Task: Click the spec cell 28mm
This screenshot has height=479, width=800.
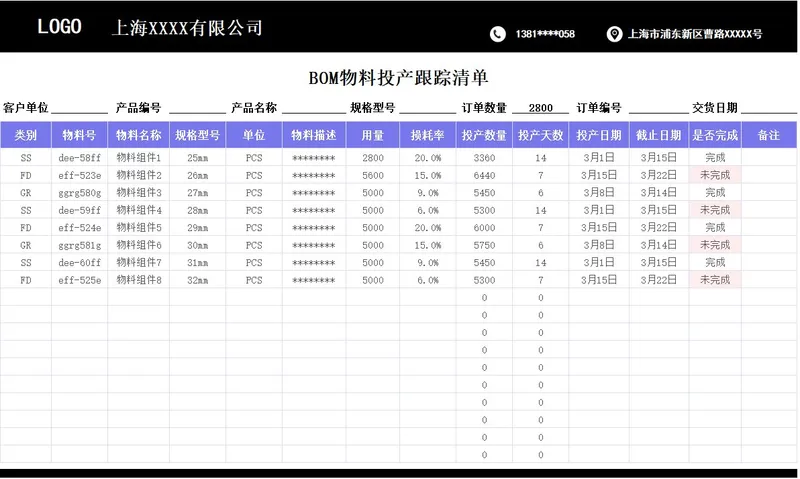Action: tap(197, 210)
